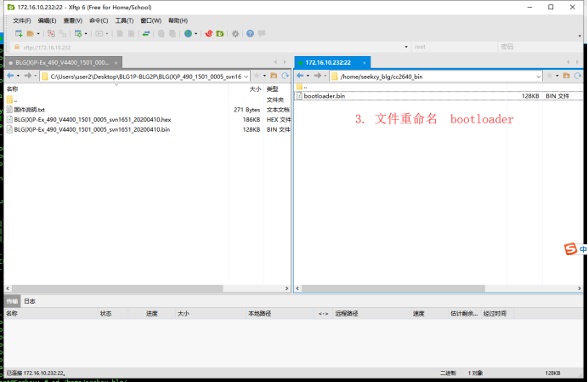Image resolution: width=588 pixels, height=382 pixels.
Task: Click the Reconnect chain-link icon
Action: pos(63,34)
